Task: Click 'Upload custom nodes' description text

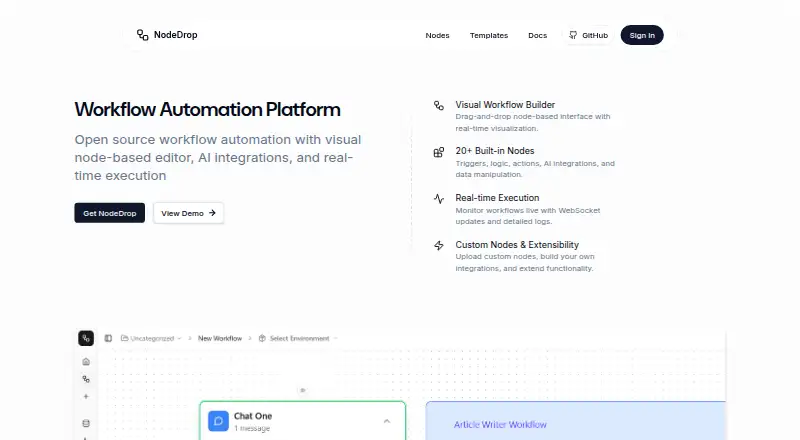Action: coord(525,262)
